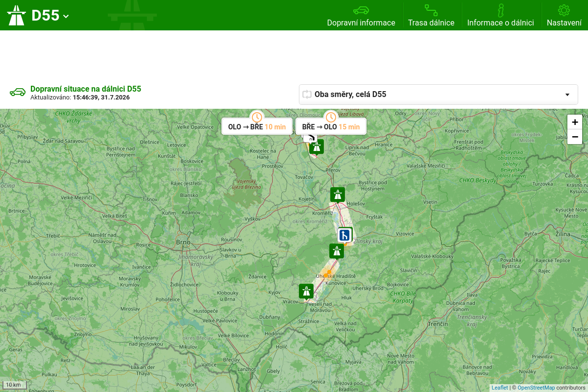Open the Leaflet attribution link
This screenshot has height=392, width=588.
(x=500, y=388)
